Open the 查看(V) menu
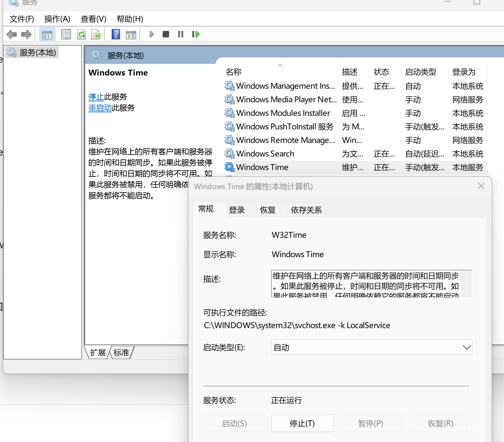The width and height of the screenshot is (504, 442). [94, 19]
